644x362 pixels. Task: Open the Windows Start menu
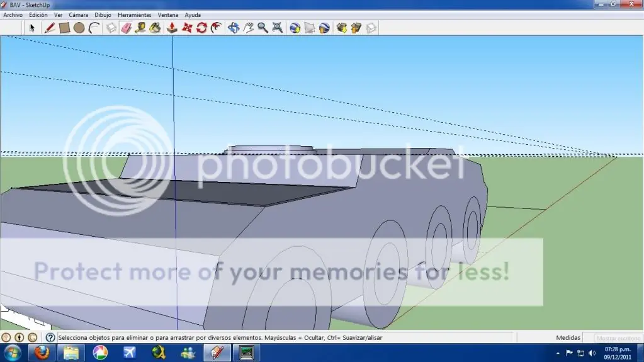tap(13, 353)
